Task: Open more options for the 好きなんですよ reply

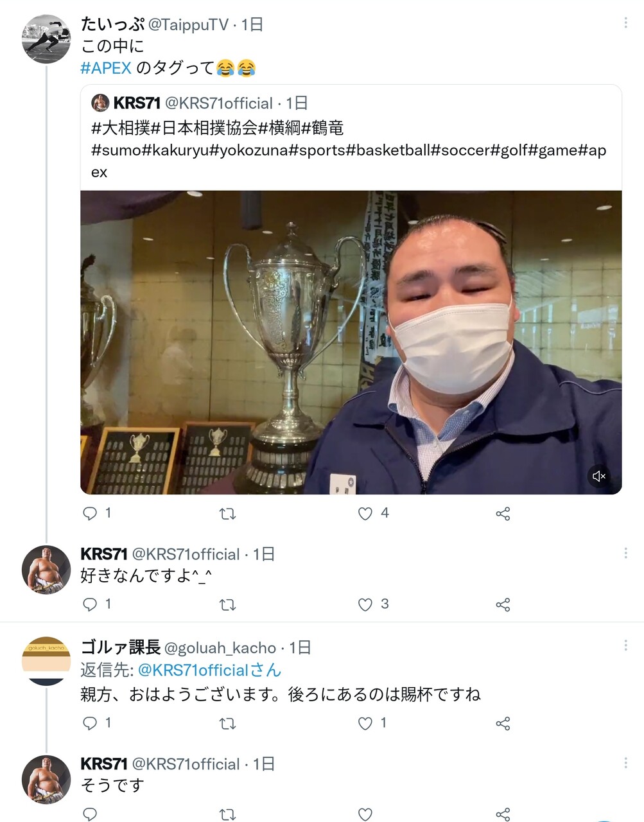Action: tap(625, 553)
